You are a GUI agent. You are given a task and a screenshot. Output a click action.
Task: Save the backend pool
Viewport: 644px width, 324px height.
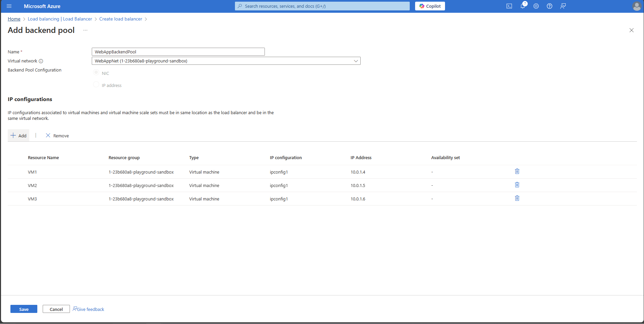click(x=24, y=309)
